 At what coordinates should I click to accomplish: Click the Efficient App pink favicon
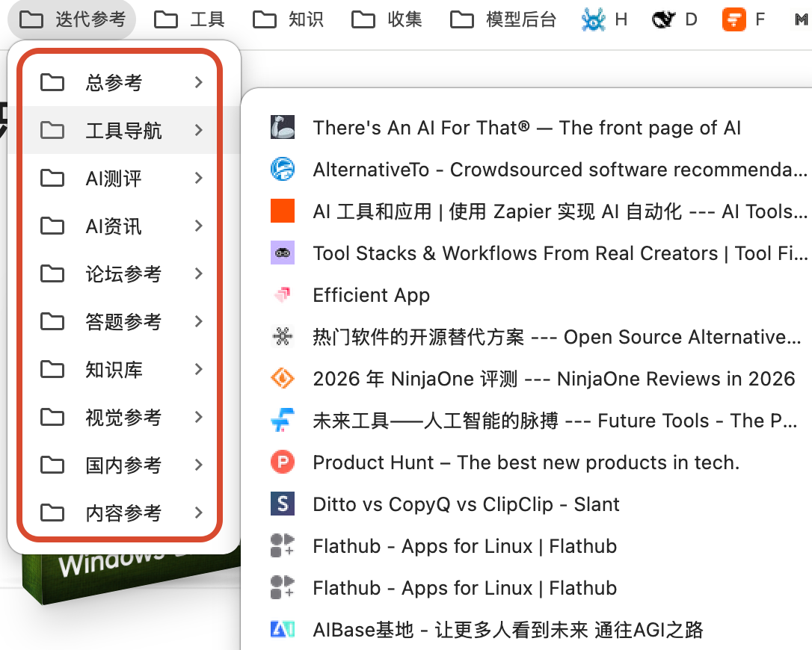[283, 295]
